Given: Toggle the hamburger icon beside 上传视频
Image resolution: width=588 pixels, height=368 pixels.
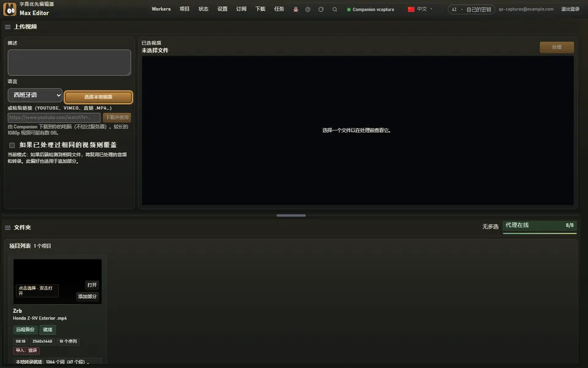Looking at the screenshot, I should (x=7, y=27).
